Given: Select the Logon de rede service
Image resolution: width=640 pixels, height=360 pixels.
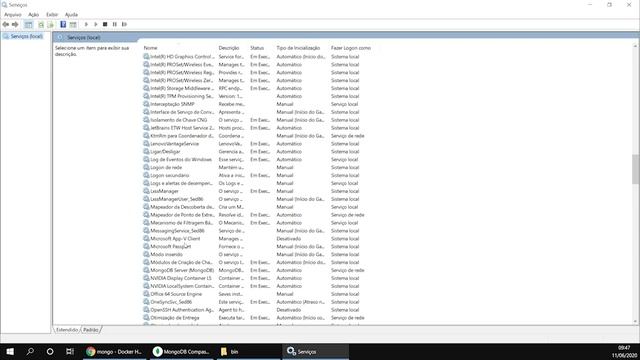Looking at the screenshot, I should click(x=166, y=167).
